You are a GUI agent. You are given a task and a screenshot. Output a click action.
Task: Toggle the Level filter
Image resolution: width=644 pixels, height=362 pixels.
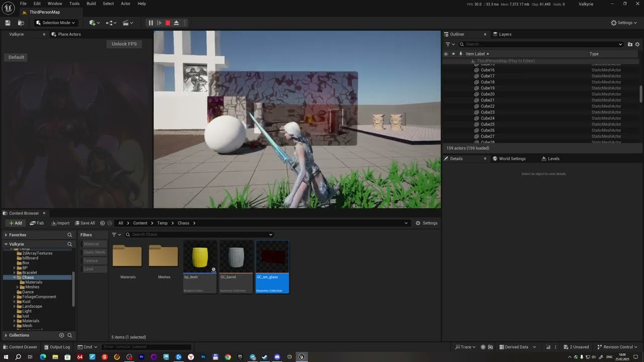tap(94, 269)
